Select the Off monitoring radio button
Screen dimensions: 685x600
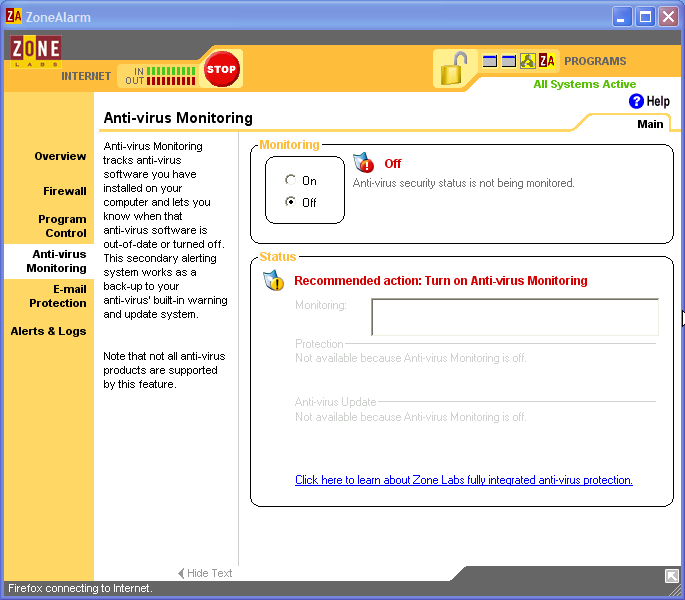pos(290,202)
